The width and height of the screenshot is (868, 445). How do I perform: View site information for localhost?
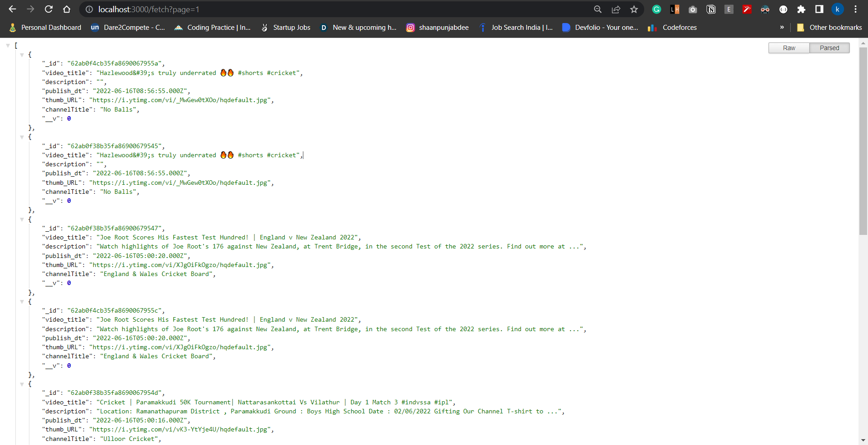coord(90,9)
